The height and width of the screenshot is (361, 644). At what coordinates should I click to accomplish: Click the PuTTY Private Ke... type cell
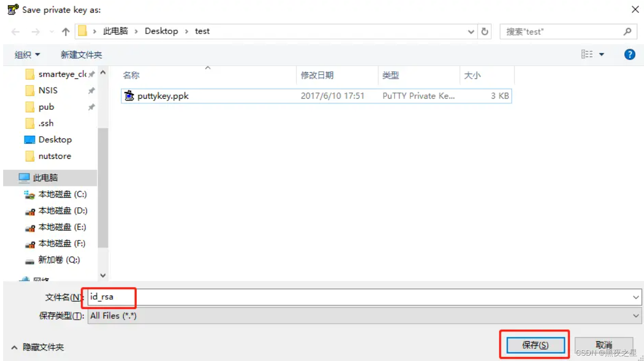[419, 96]
